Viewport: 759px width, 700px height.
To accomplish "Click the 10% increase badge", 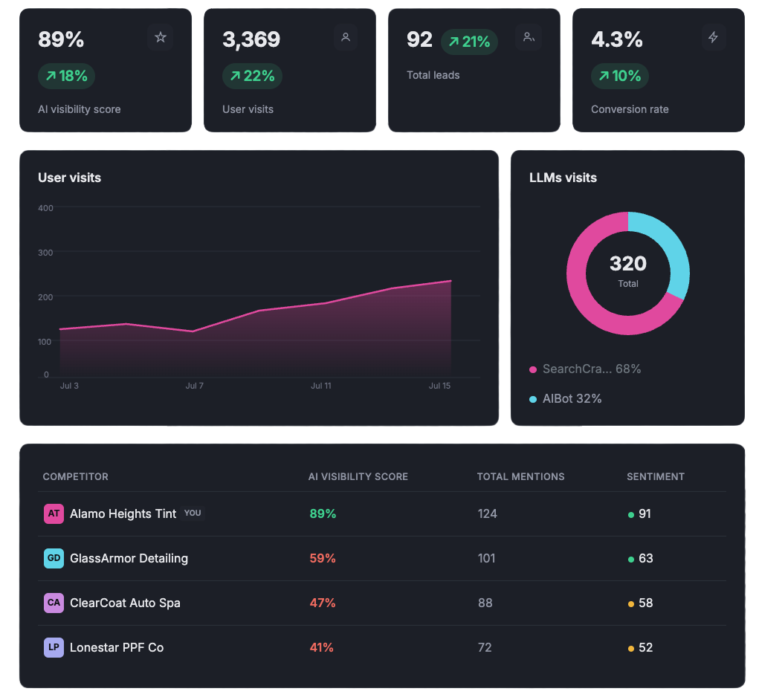I will [619, 76].
